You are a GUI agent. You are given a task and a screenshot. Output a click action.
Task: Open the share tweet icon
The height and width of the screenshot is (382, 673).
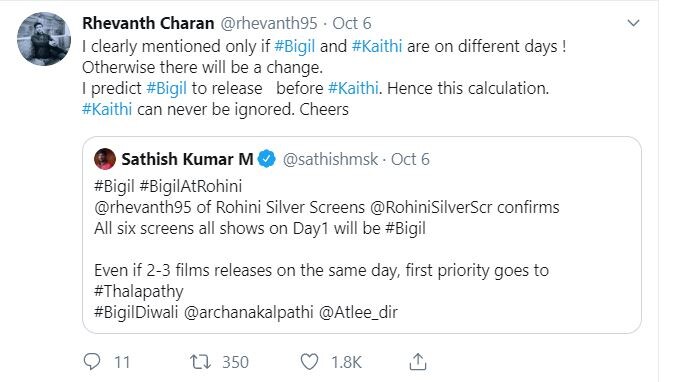click(418, 361)
